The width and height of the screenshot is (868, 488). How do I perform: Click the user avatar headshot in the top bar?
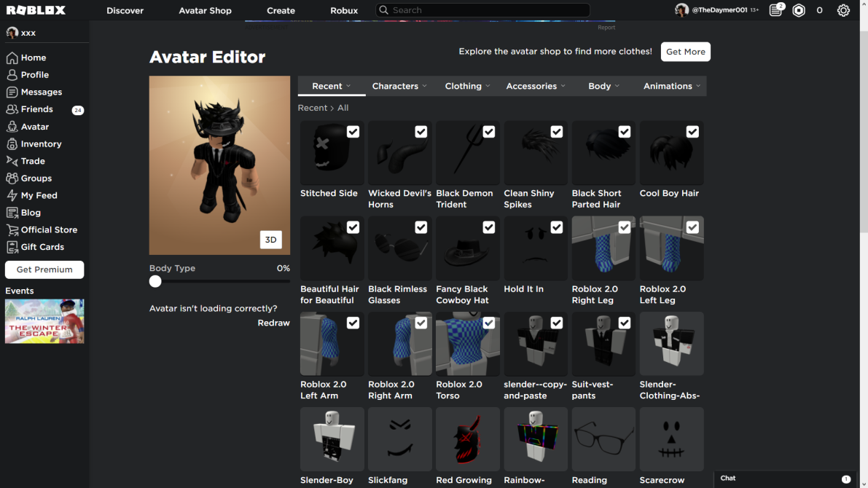[681, 10]
